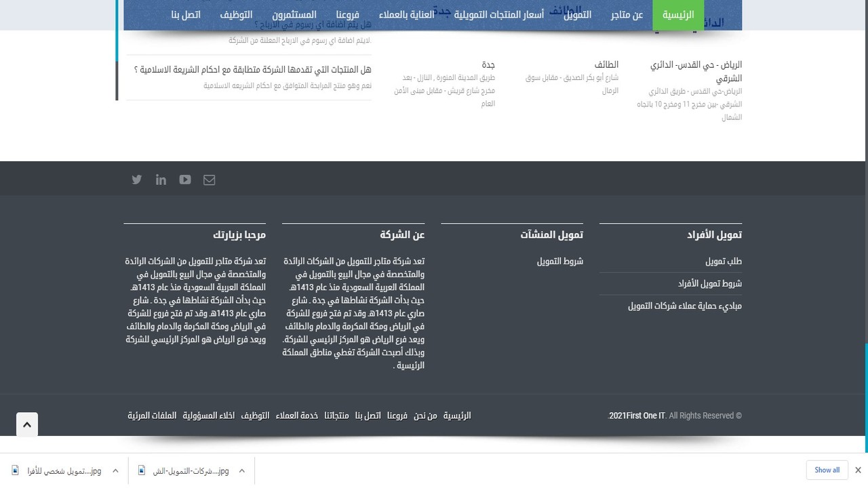868x488 pixels.
Task: Click the page vertical scrollbar thumb
Action: pyautogui.click(x=866, y=397)
